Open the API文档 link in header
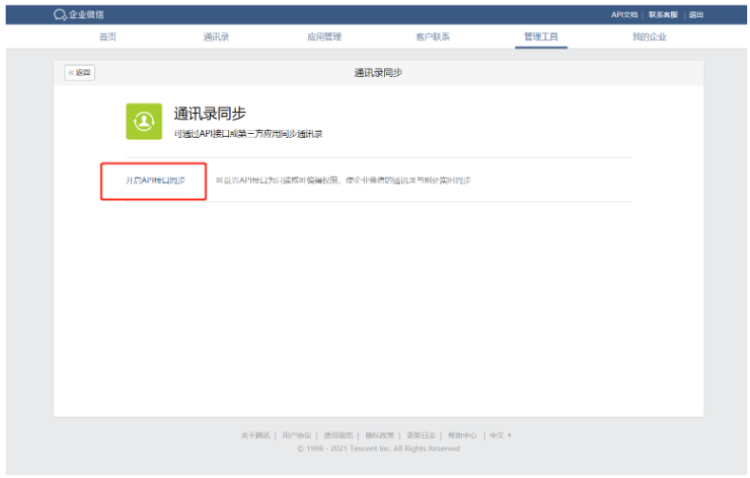Screen dimensions: 750x478 (x=624, y=15)
